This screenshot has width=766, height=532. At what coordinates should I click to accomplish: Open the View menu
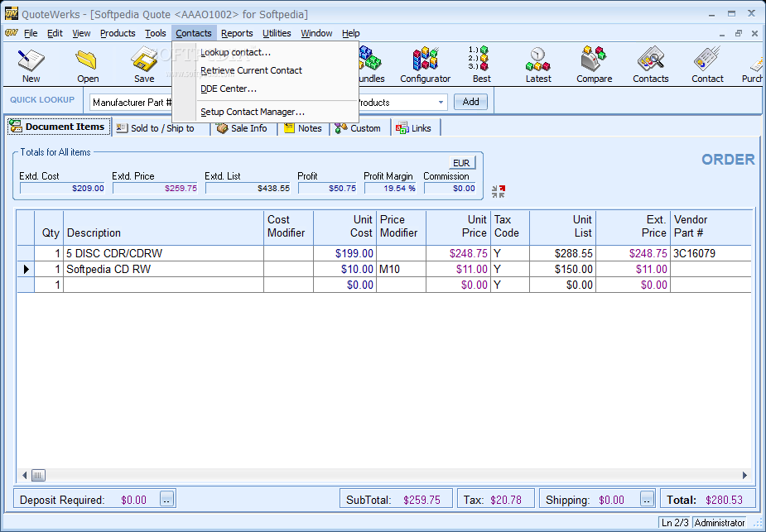pyautogui.click(x=81, y=33)
